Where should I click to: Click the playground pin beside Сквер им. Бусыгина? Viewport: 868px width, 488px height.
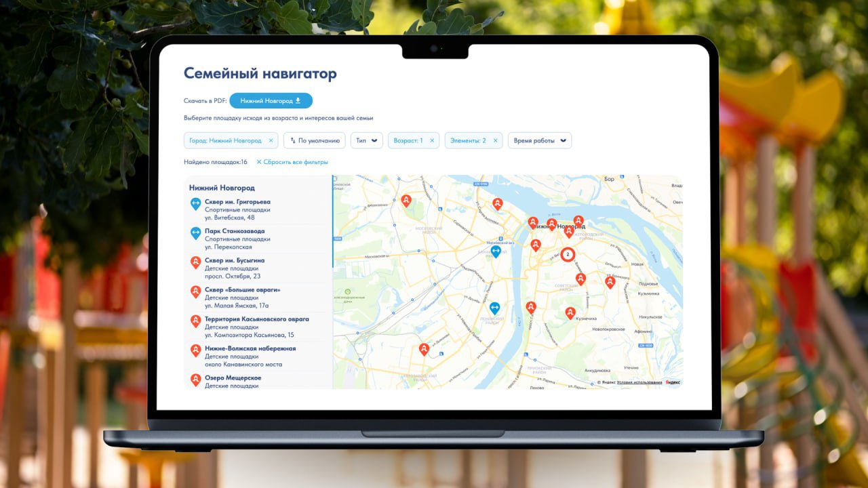195,262
